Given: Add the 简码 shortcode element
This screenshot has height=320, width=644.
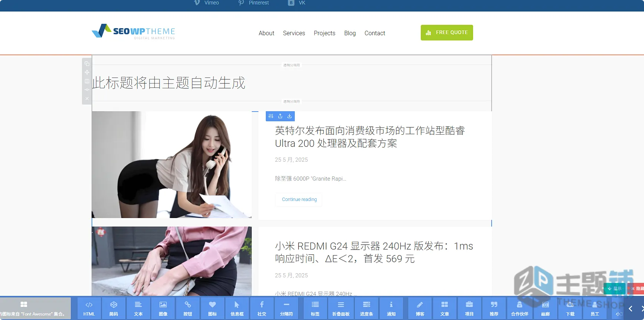Looking at the screenshot, I should 114,308.
